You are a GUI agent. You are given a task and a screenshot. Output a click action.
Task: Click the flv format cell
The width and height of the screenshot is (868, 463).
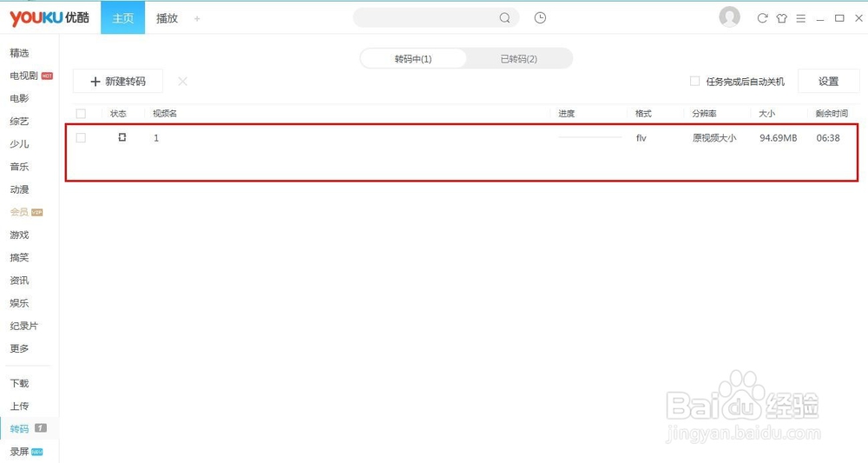point(641,138)
